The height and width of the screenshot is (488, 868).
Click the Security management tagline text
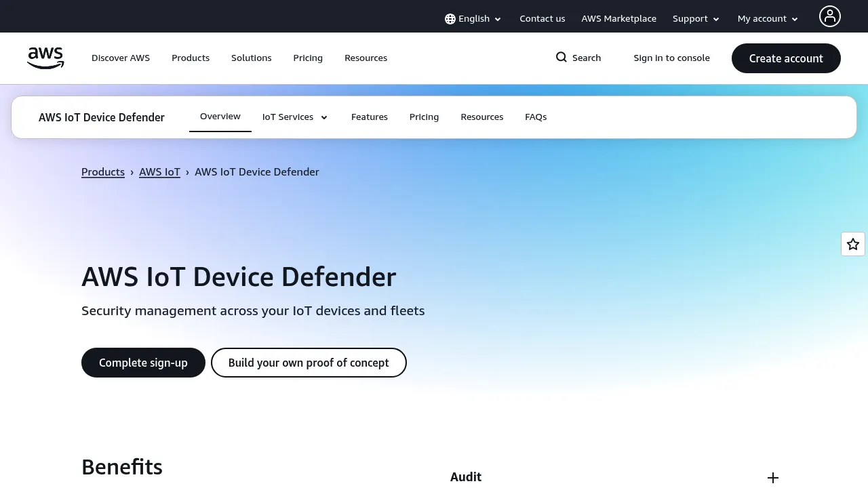click(x=253, y=311)
